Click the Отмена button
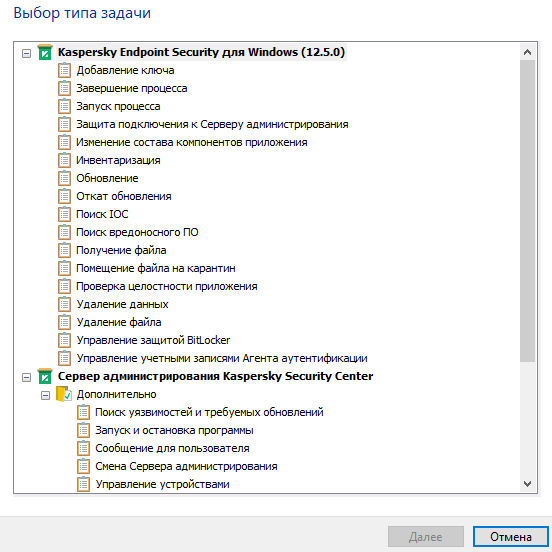Viewport: 552px width, 552px height. (x=510, y=537)
